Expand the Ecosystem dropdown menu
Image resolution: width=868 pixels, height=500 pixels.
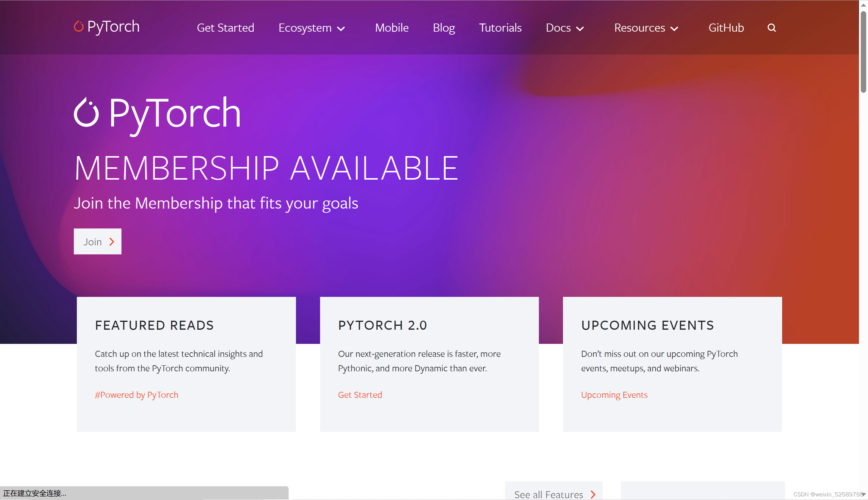(311, 28)
